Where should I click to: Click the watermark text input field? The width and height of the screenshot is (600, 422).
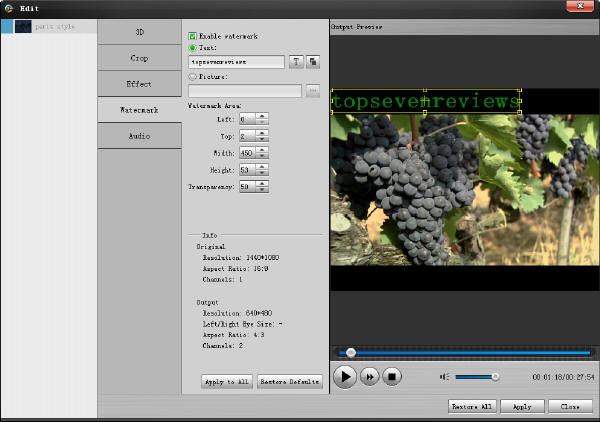[x=236, y=62]
